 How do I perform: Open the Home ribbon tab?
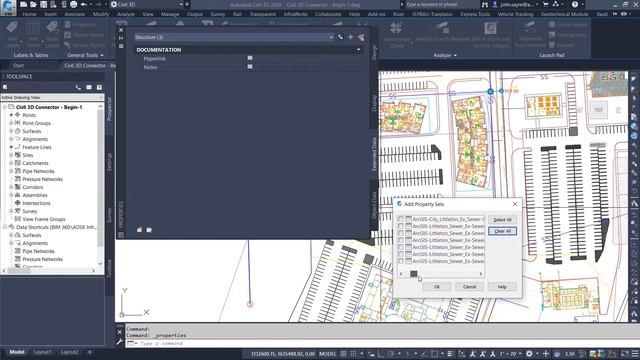29,14
